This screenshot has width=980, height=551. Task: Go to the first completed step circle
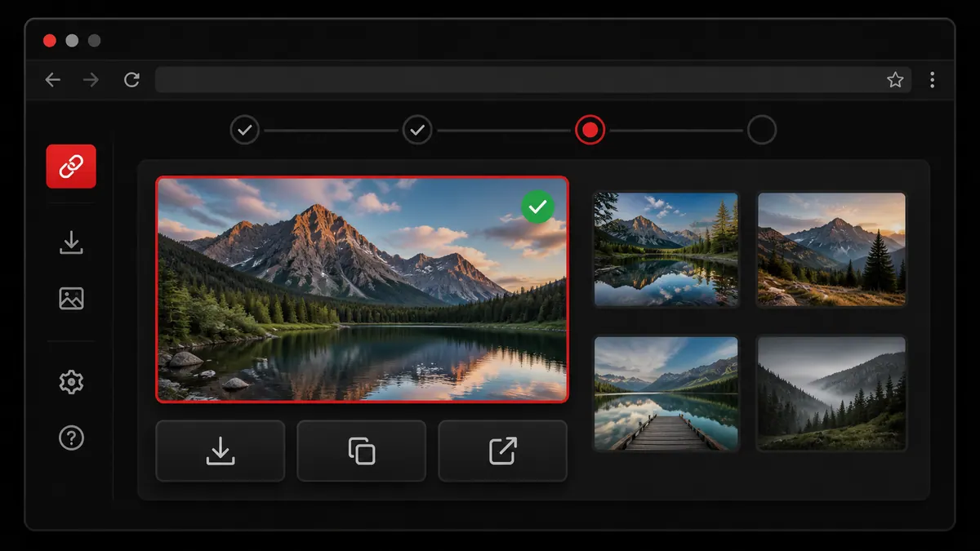point(244,130)
